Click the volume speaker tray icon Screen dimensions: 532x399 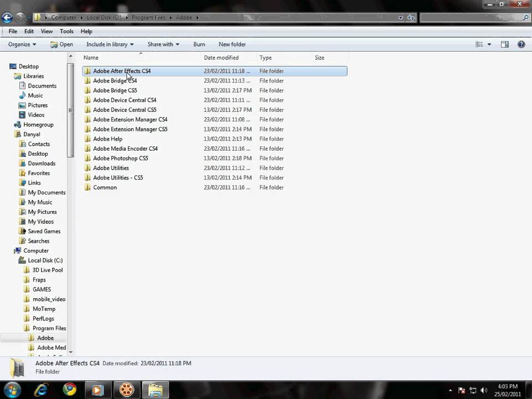[x=484, y=390]
